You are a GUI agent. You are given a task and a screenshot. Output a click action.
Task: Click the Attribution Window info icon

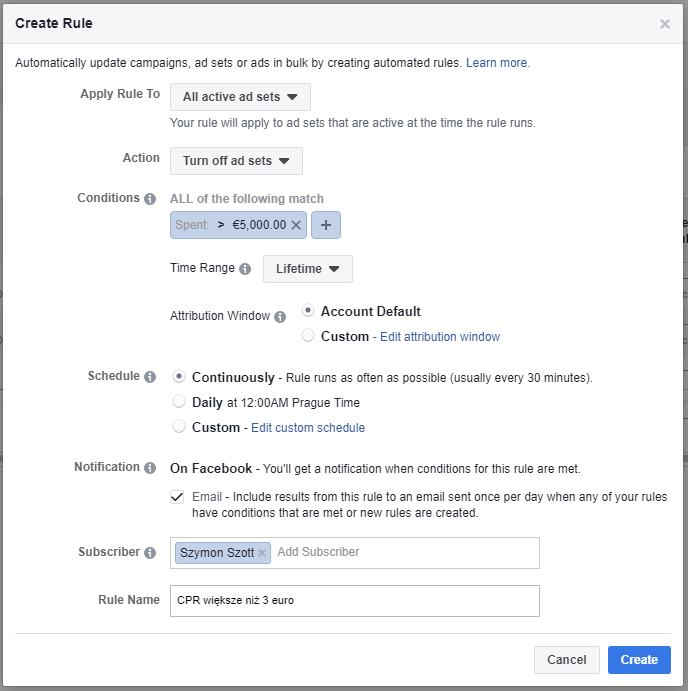pyautogui.click(x=280, y=317)
